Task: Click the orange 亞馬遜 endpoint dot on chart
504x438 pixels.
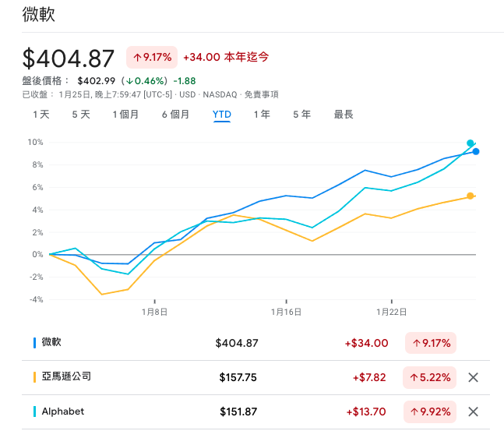Action: [471, 196]
